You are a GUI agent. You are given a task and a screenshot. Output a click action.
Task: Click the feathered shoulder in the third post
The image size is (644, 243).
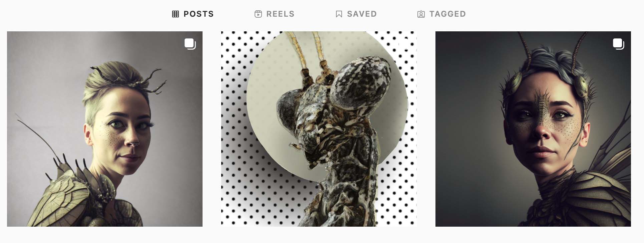click(x=594, y=197)
